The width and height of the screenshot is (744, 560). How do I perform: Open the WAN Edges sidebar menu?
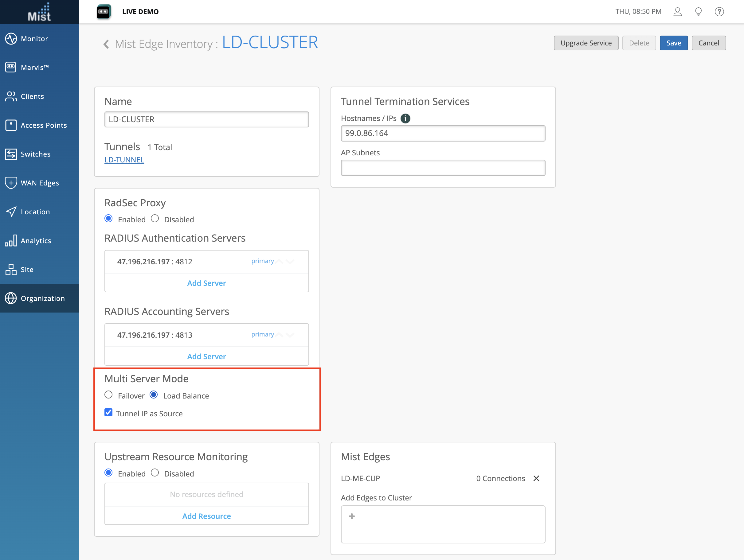pyautogui.click(x=40, y=183)
